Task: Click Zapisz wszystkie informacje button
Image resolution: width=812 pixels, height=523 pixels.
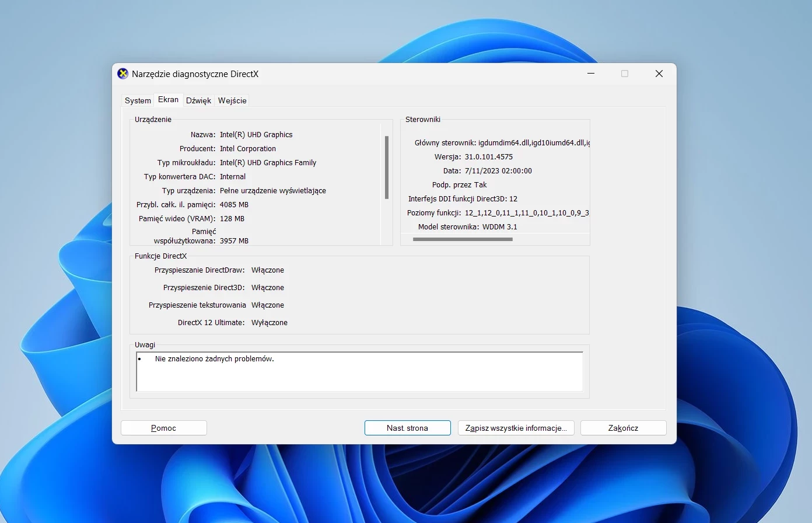Action: 516,428
